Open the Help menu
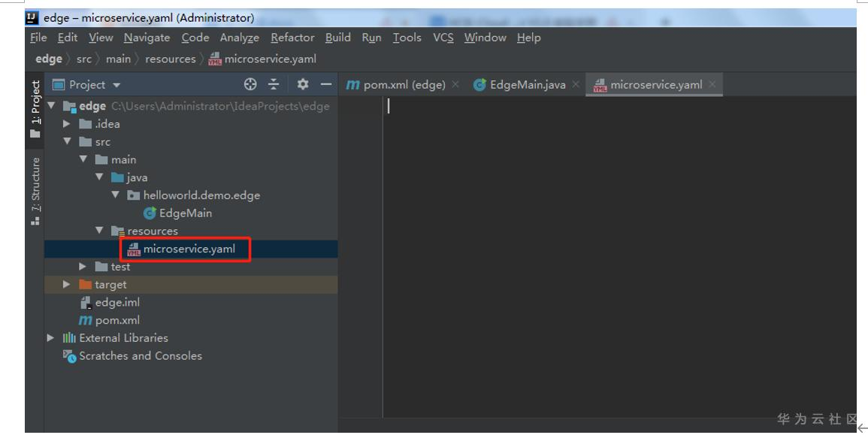Screen dimensions: 868x438 pos(528,38)
